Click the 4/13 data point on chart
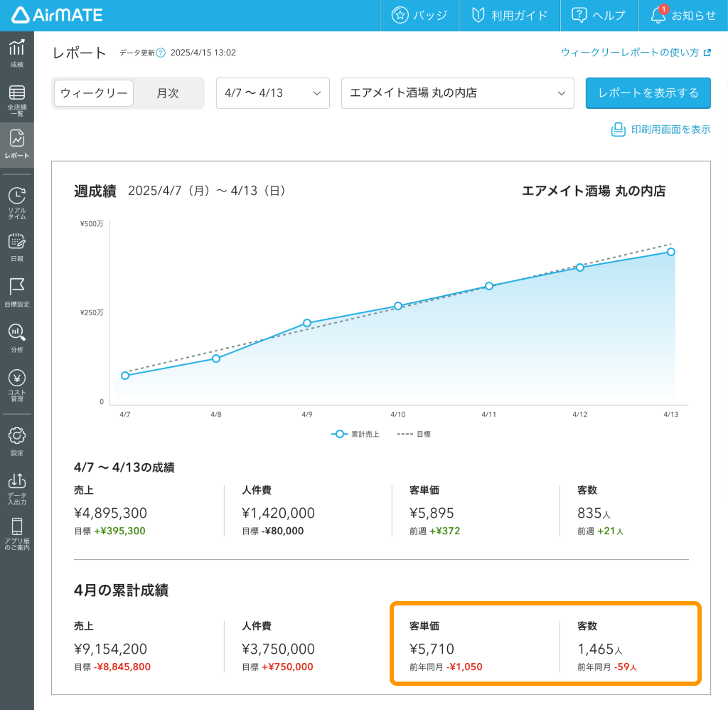This screenshot has height=710, width=728. (x=671, y=252)
